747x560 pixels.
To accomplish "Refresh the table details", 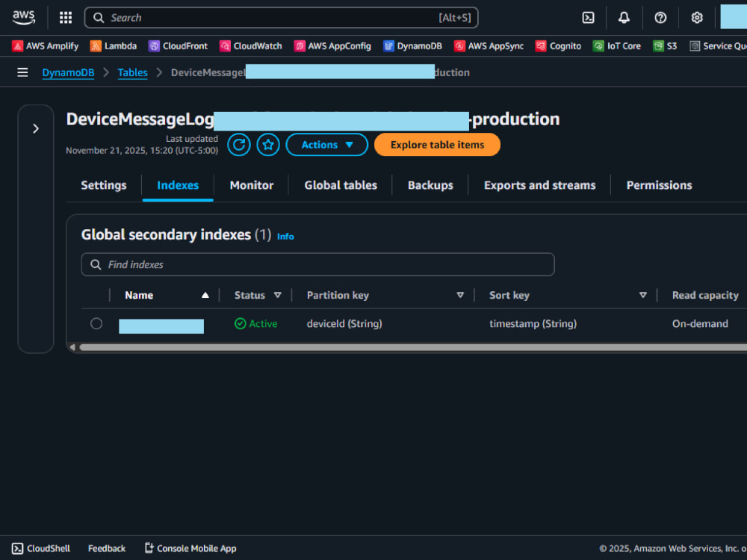I will coord(239,145).
